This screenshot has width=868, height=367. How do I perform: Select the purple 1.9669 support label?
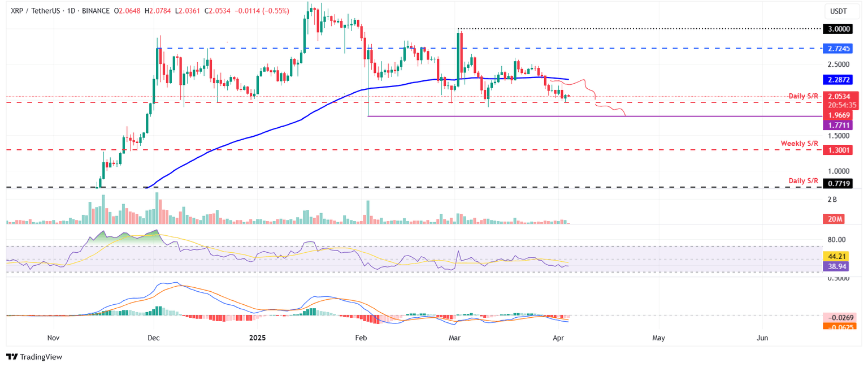tap(838, 115)
